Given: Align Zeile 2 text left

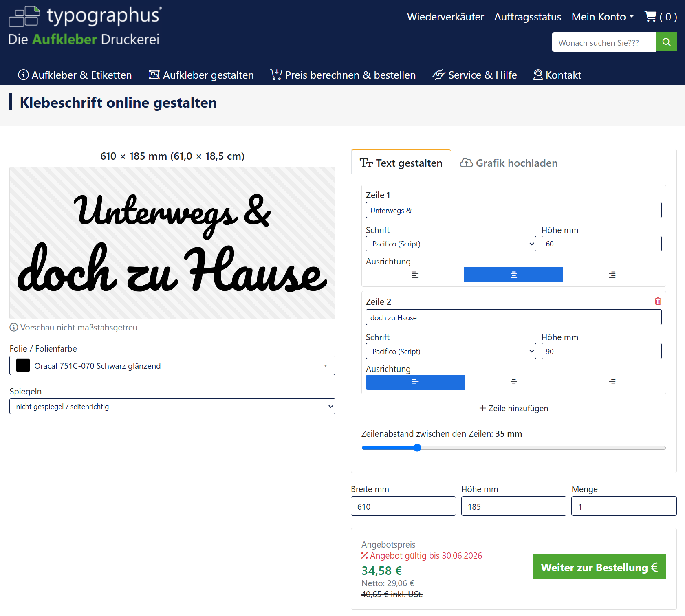Looking at the screenshot, I should pos(415,382).
